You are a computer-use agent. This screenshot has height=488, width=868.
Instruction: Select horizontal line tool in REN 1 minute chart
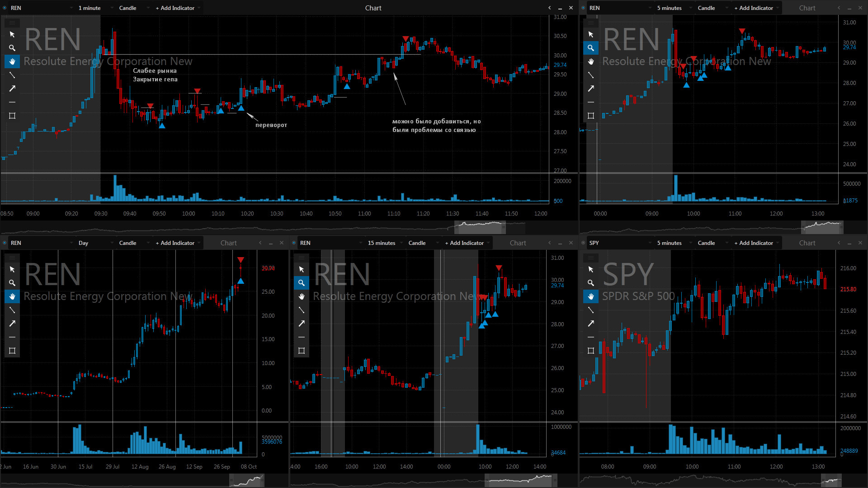(x=12, y=102)
